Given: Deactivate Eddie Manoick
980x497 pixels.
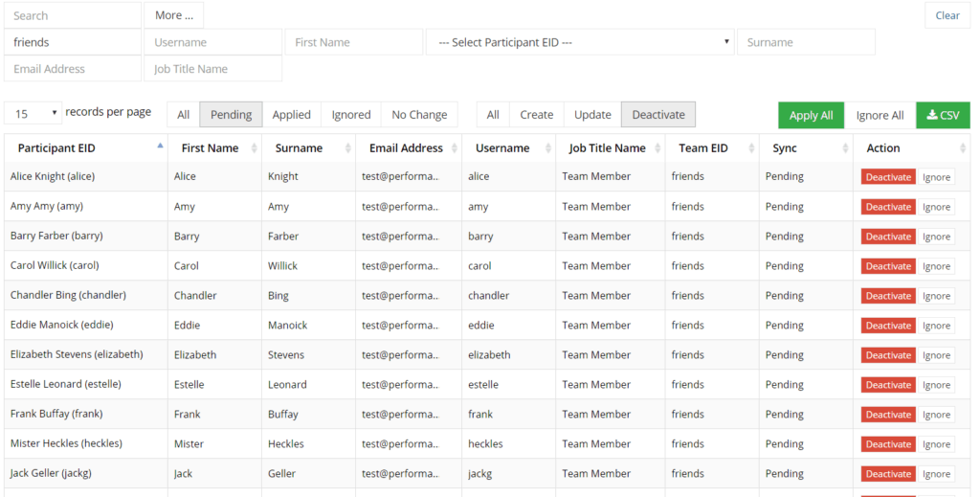Looking at the screenshot, I should (x=888, y=326).
